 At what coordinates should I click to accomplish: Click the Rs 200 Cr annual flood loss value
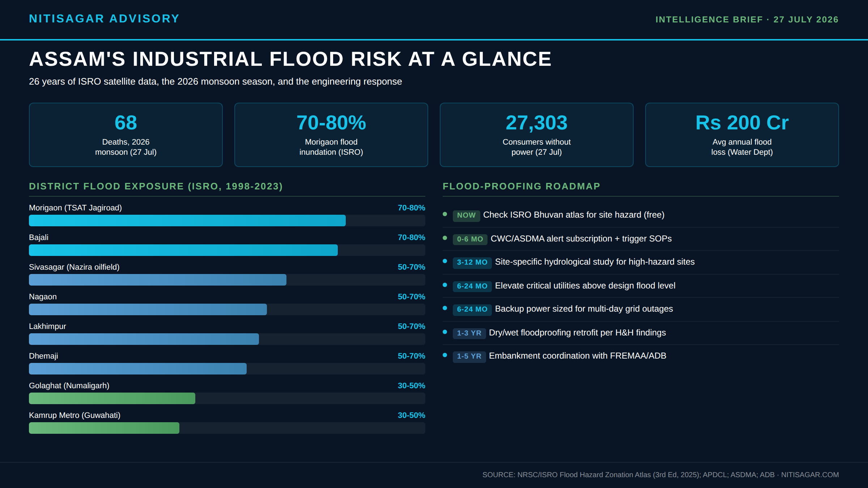coord(742,123)
